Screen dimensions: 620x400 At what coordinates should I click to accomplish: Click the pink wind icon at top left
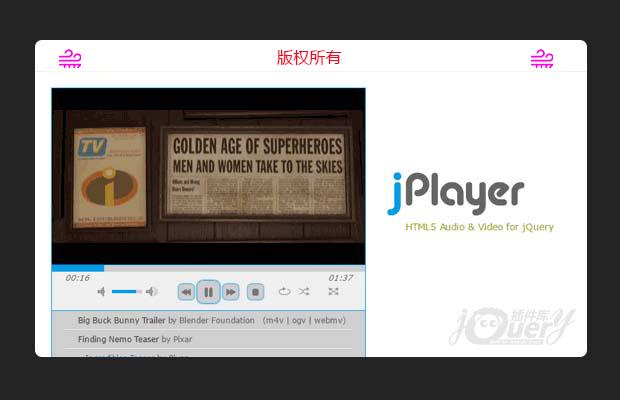coord(70,58)
